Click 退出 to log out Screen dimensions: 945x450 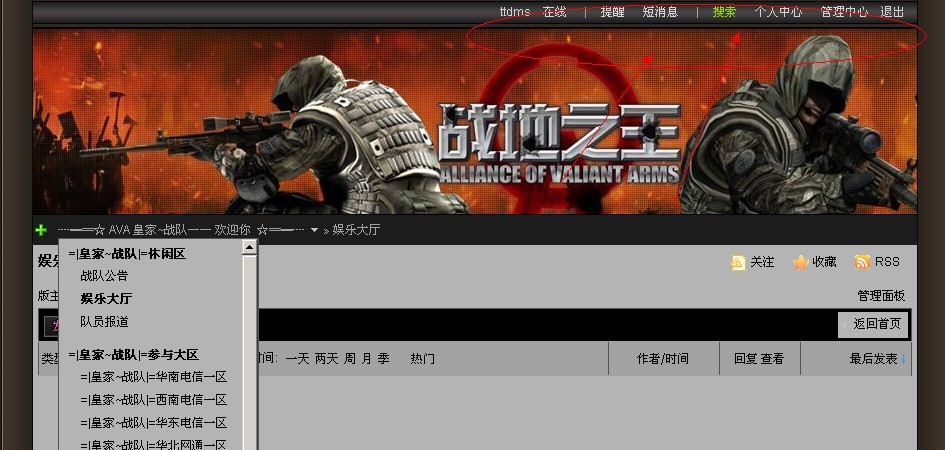coord(892,11)
